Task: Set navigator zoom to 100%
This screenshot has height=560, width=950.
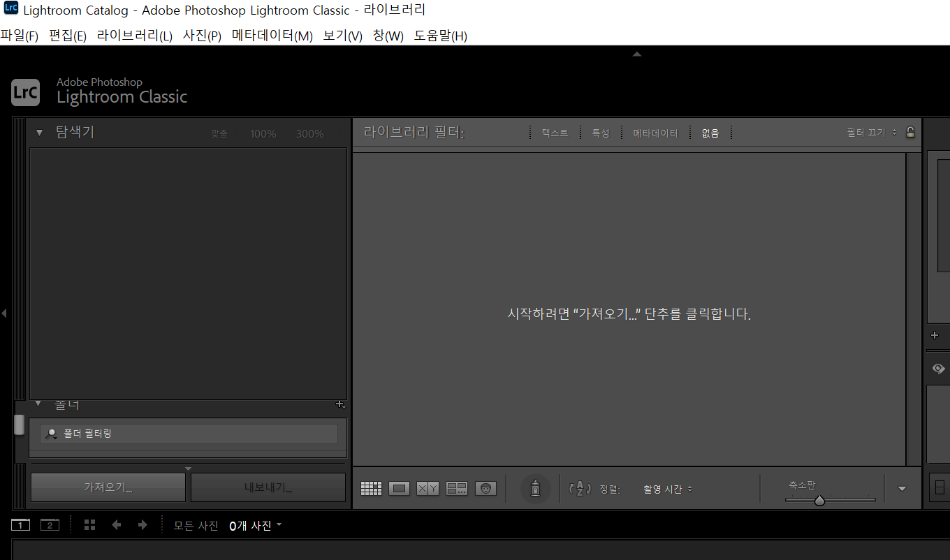Action: click(263, 133)
